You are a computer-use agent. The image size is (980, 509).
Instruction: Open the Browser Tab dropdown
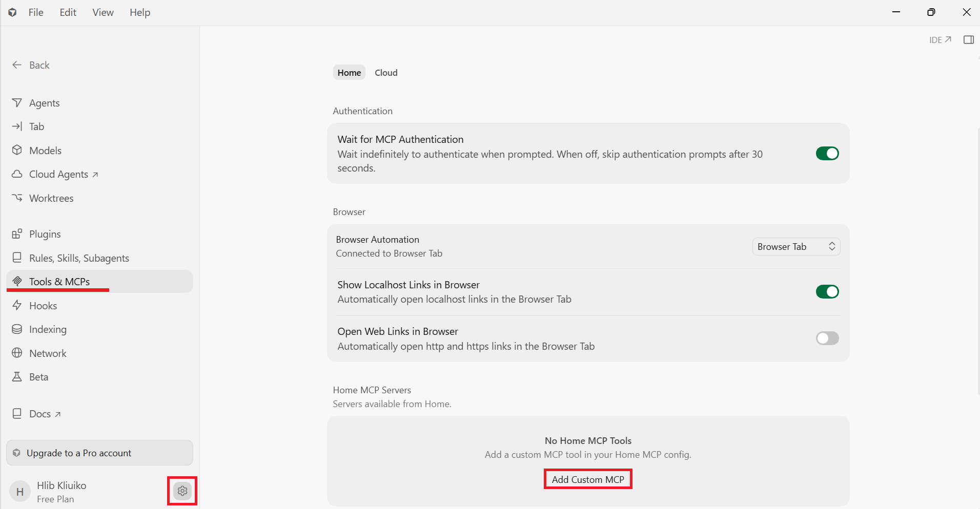point(796,247)
